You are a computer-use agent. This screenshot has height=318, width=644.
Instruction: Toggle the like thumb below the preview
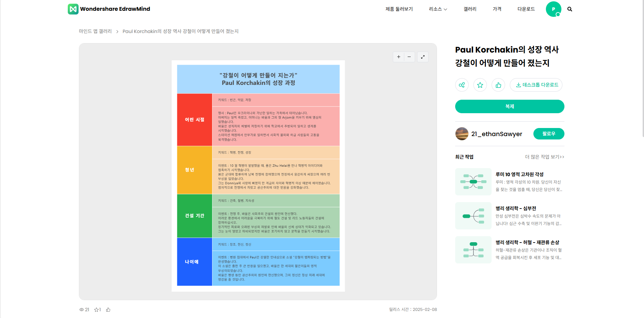(108, 310)
